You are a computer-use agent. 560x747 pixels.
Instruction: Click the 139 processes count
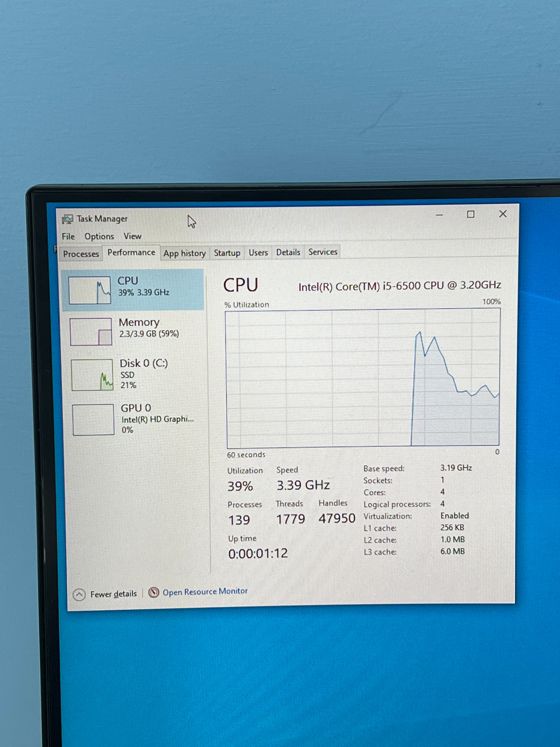tap(239, 520)
